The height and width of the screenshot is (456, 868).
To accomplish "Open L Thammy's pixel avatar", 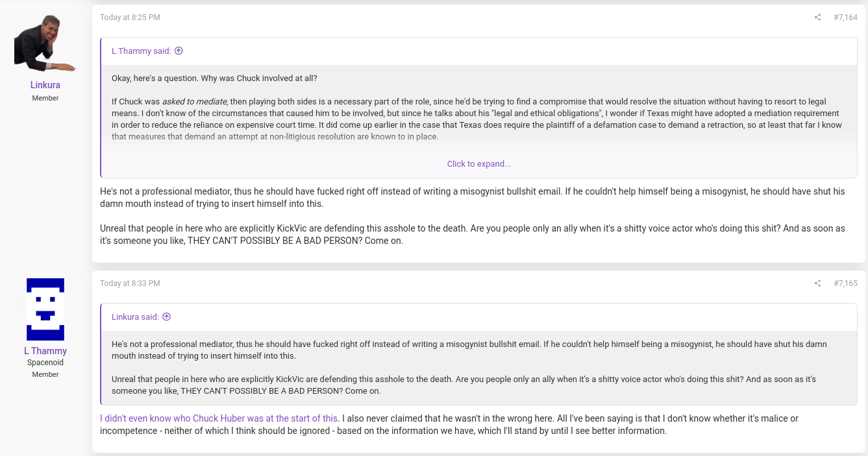I will 45,309.
